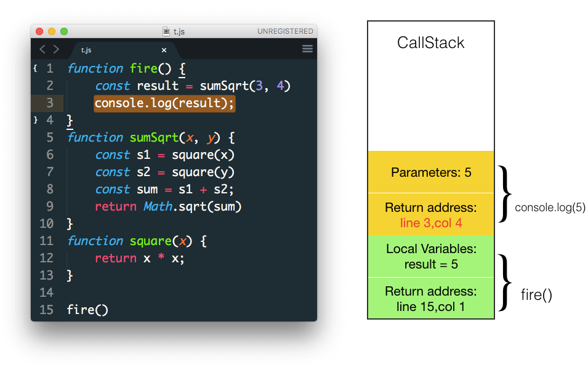This screenshot has width=588, height=375.
Task: Click 'const s2 = square(y)' line
Action: [x=164, y=172]
